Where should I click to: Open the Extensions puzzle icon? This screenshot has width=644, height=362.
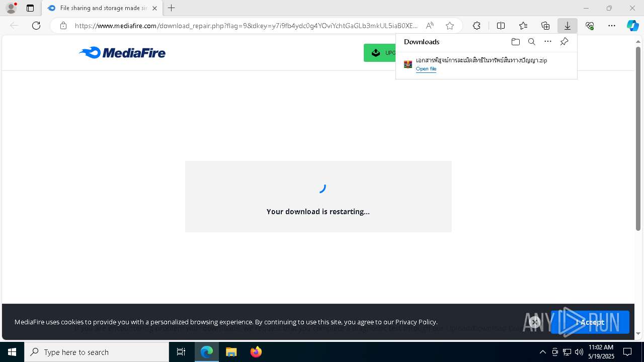click(x=476, y=26)
